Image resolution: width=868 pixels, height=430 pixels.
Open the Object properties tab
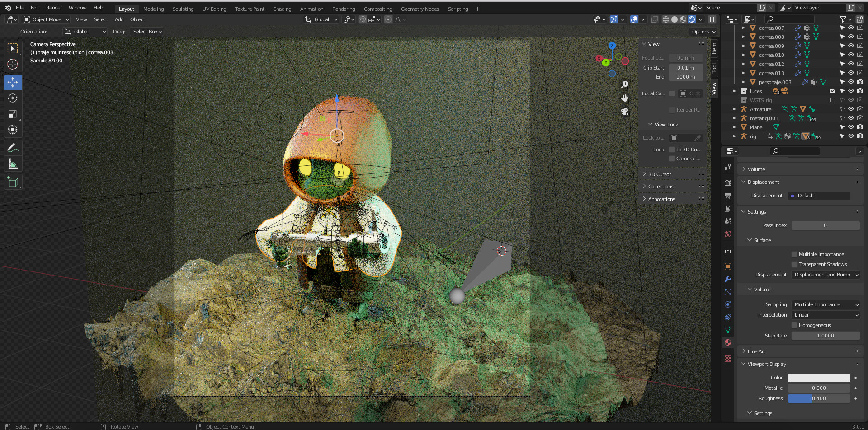coord(728,266)
